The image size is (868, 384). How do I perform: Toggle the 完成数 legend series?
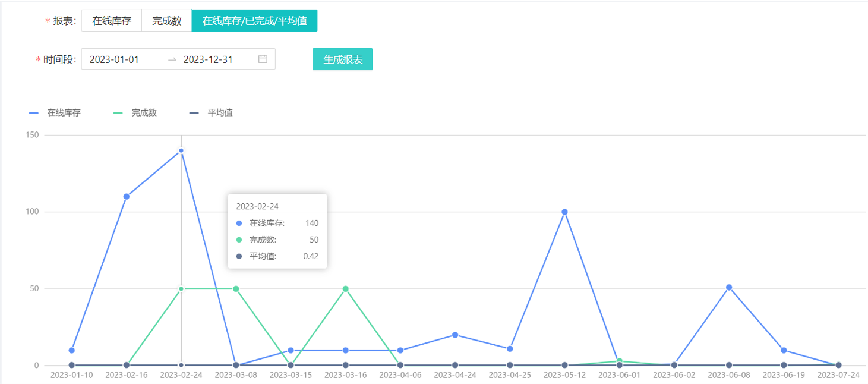pos(135,112)
